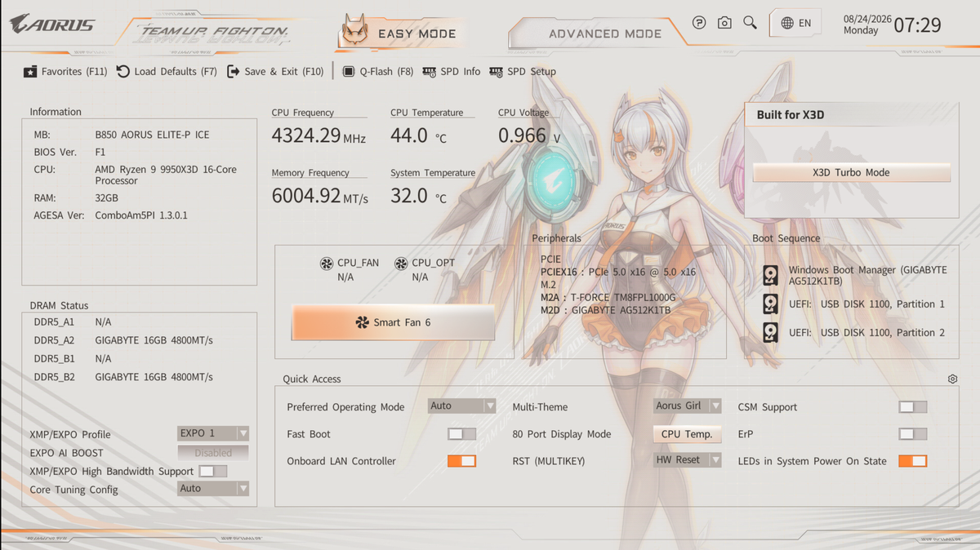The width and height of the screenshot is (980, 550).
Task: Open the EN language selector
Action: coord(795,23)
